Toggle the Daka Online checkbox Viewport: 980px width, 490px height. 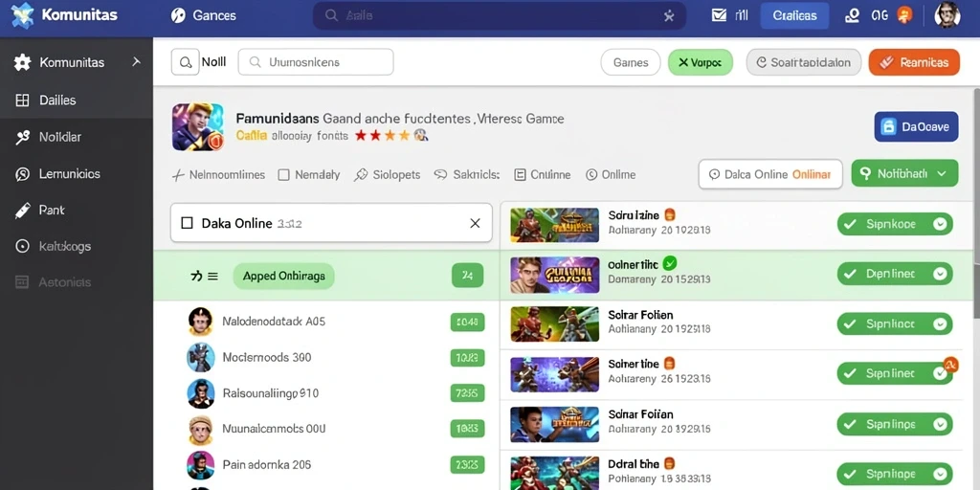point(187,223)
